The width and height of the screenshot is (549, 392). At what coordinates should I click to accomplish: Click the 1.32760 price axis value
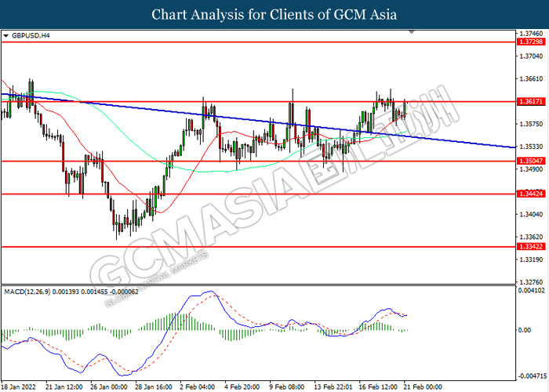pos(531,281)
